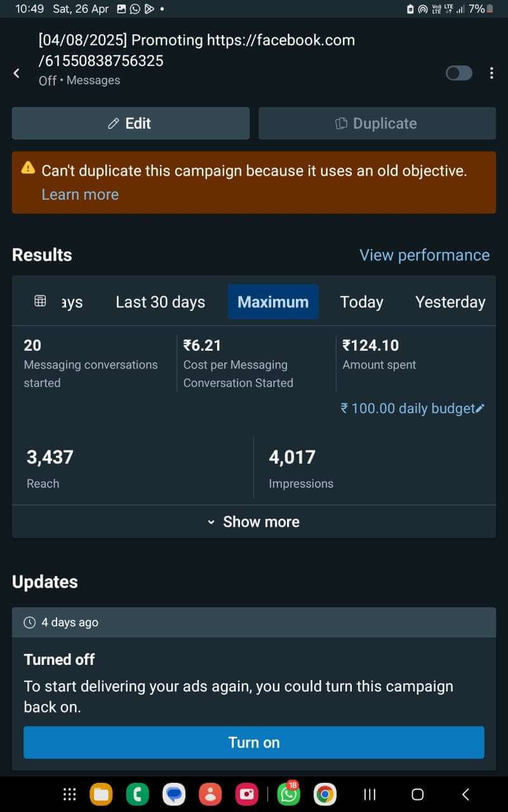
Task: Open the View performance link
Action: (x=424, y=255)
